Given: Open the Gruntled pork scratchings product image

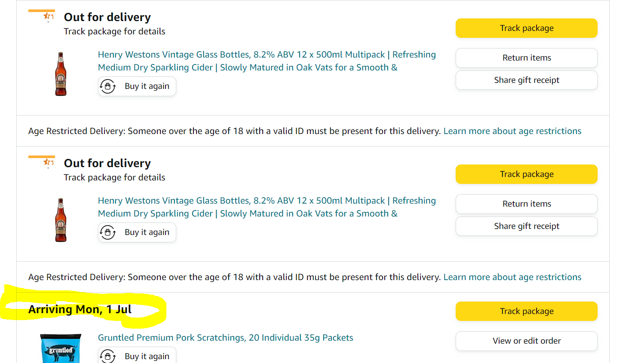Looking at the screenshot, I should (61, 348).
